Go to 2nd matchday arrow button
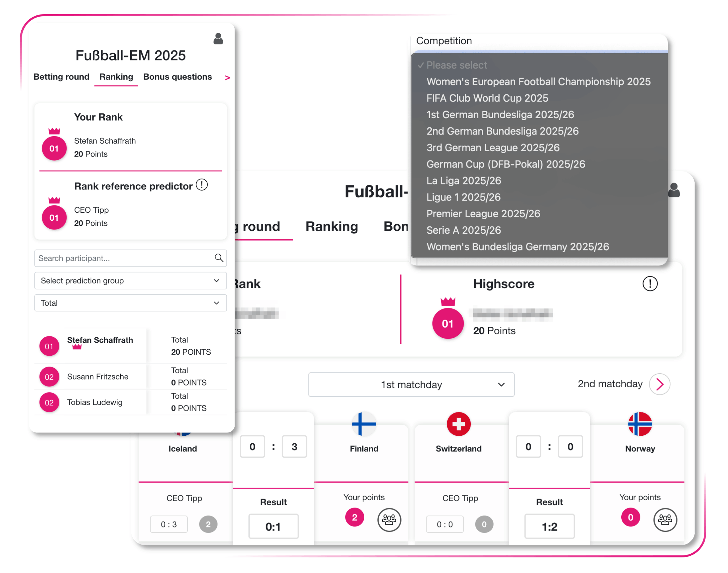 (659, 384)
